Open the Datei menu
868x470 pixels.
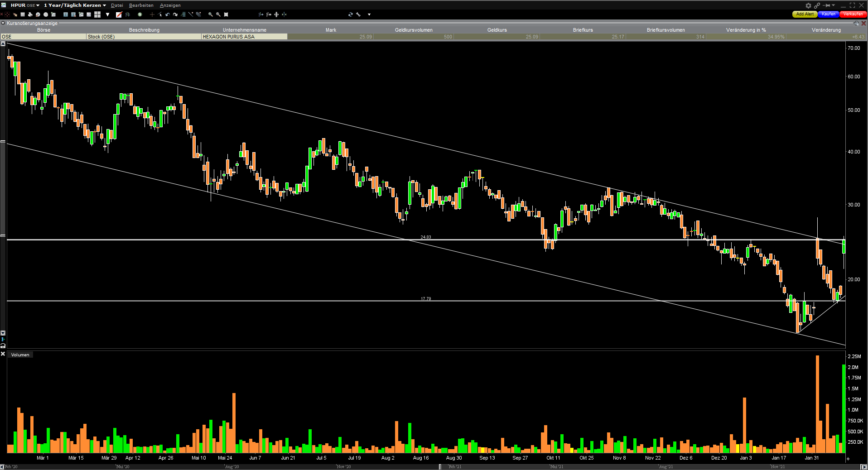click(117, 5)
